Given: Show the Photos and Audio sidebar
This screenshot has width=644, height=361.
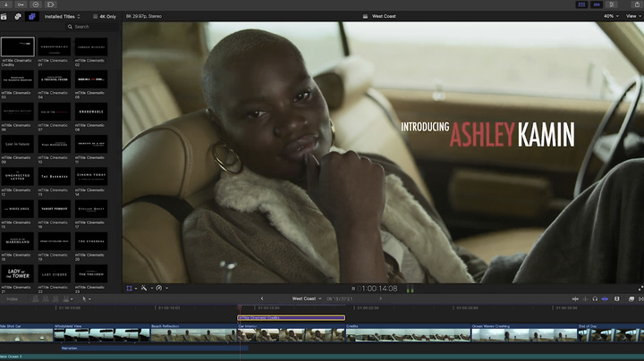Looking at the screenshot, I should (18, 16).
